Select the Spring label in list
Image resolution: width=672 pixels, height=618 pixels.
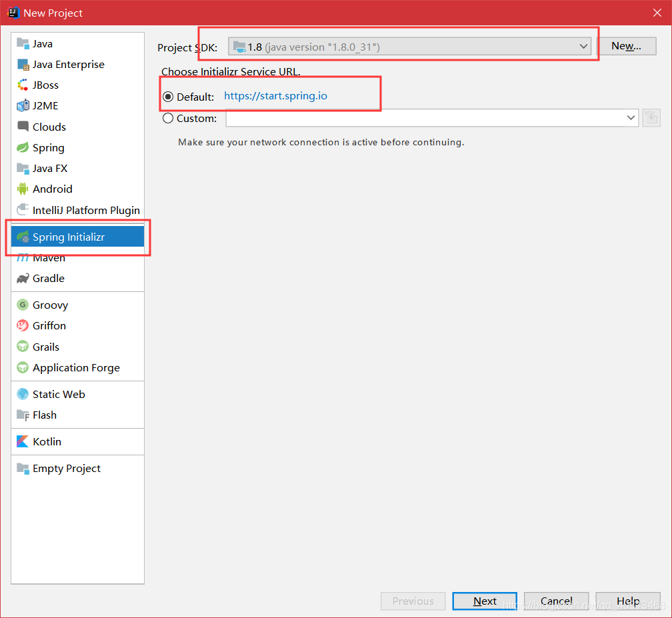49,148
